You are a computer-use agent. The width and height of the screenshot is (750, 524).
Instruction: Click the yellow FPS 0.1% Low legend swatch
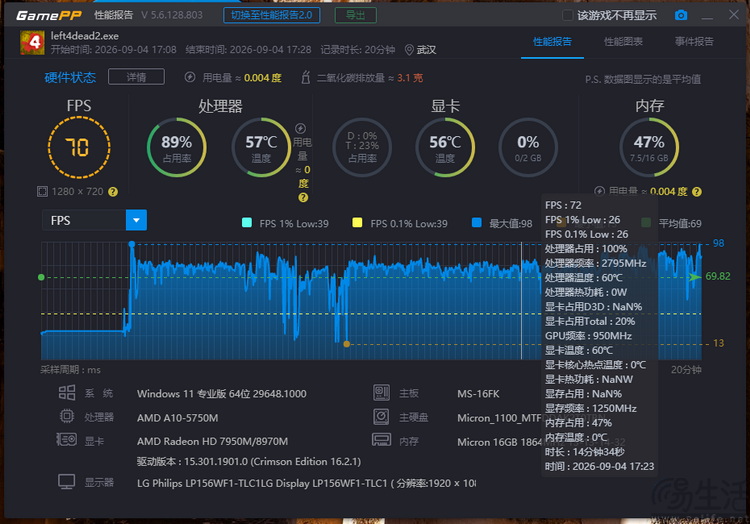pos(357,222)
